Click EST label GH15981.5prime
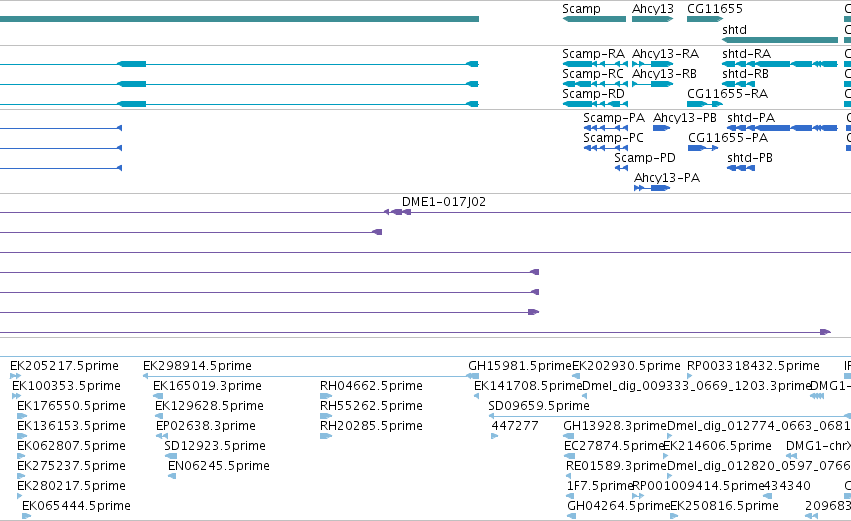Image resolution: width=851 pixels, height=521 pixels. (x=520, y=366)
